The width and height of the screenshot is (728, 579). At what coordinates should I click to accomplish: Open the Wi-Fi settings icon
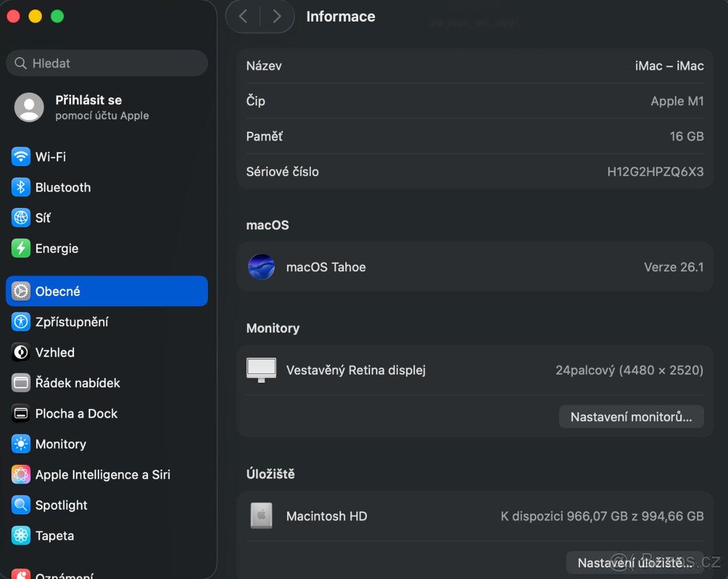pos(21,157)
